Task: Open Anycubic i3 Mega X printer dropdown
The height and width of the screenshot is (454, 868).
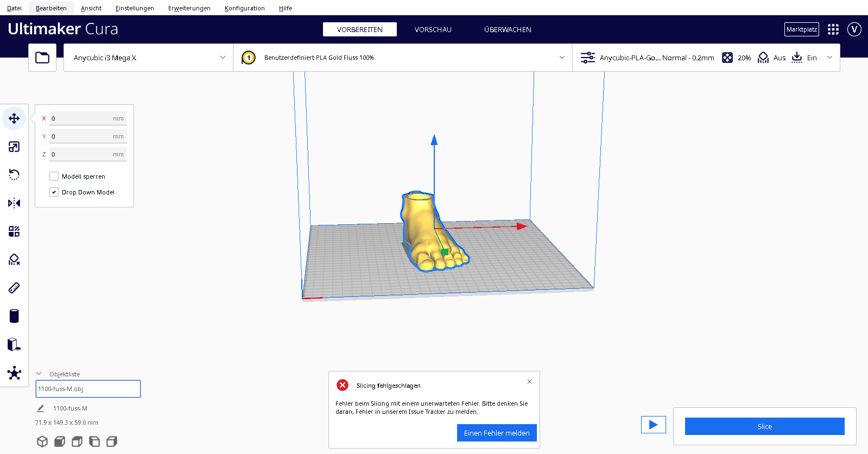Action: coord(148,58)
